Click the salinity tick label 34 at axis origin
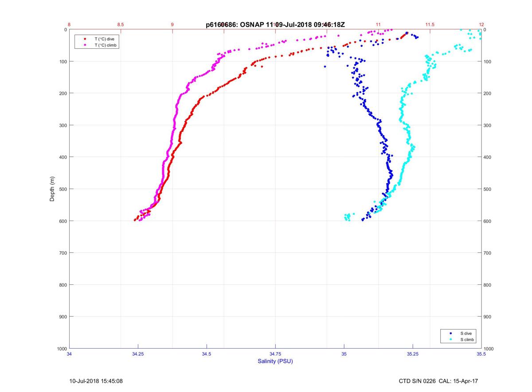 pyautogui.click(x=70, y=354)
